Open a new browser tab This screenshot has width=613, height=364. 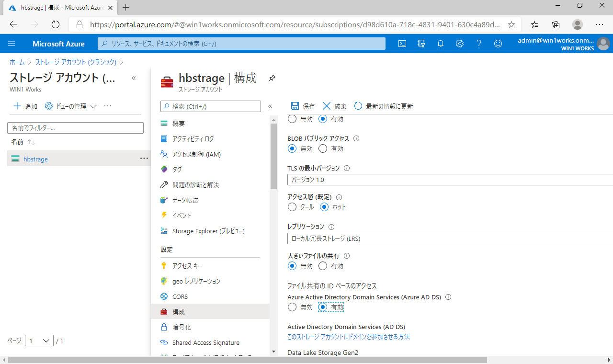[x=126, y=7]
